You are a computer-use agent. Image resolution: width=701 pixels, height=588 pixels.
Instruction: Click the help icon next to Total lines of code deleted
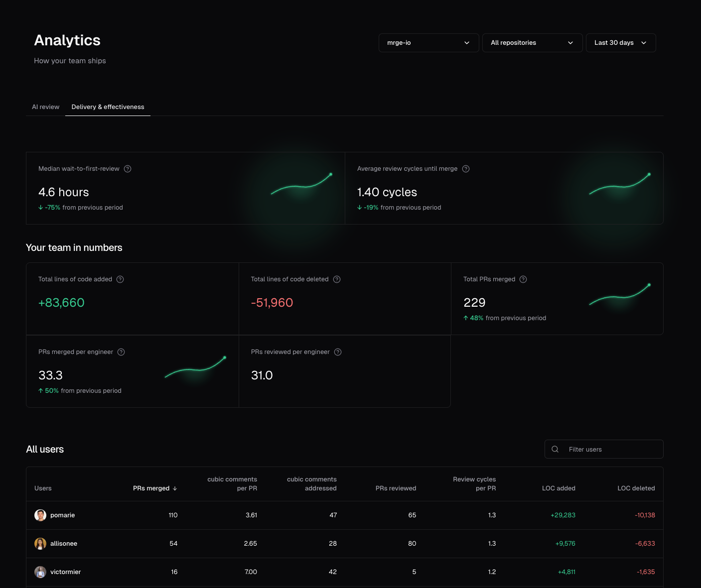[x=336, y=279]
